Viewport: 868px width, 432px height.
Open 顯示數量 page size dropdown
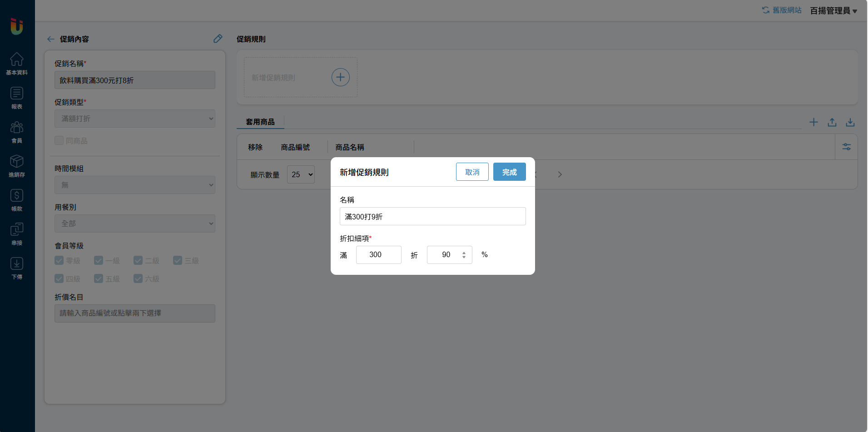(x=301, y=174)
